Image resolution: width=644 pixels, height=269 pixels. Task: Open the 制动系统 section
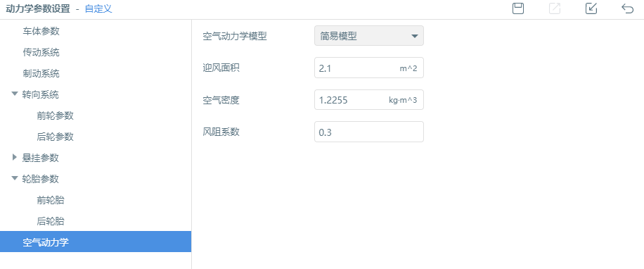click(41, 74)
